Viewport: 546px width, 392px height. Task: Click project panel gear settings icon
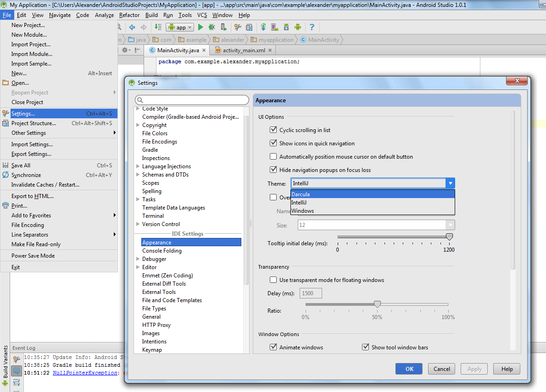tap(125, 50)
